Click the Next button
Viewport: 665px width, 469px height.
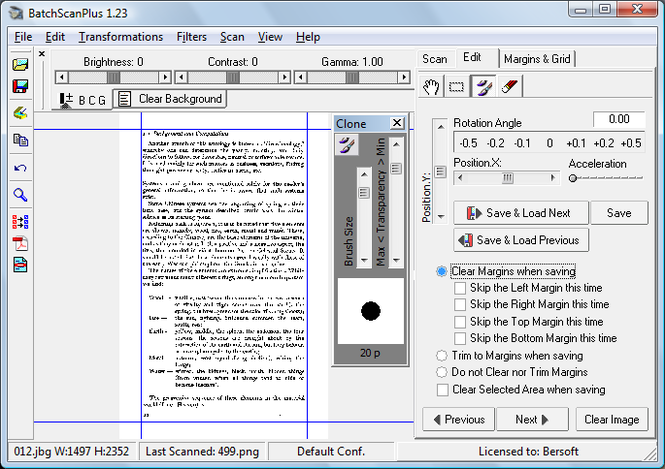click(x=532, y=419)
